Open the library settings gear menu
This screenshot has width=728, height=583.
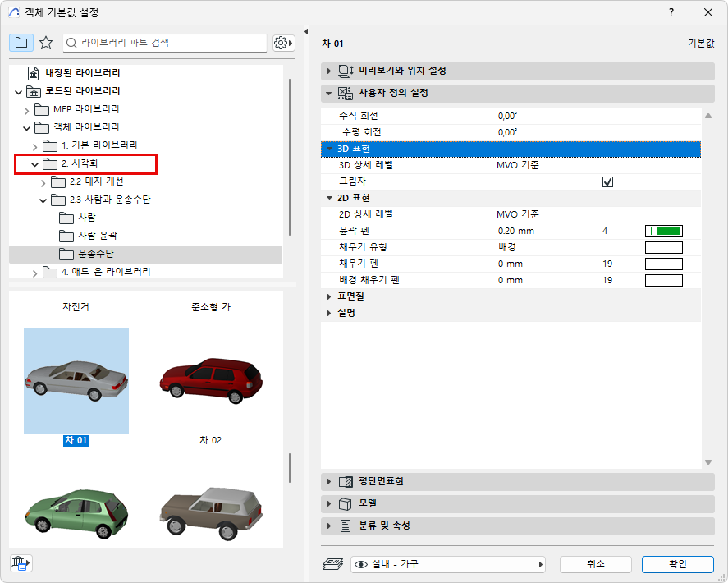(284, 43)
